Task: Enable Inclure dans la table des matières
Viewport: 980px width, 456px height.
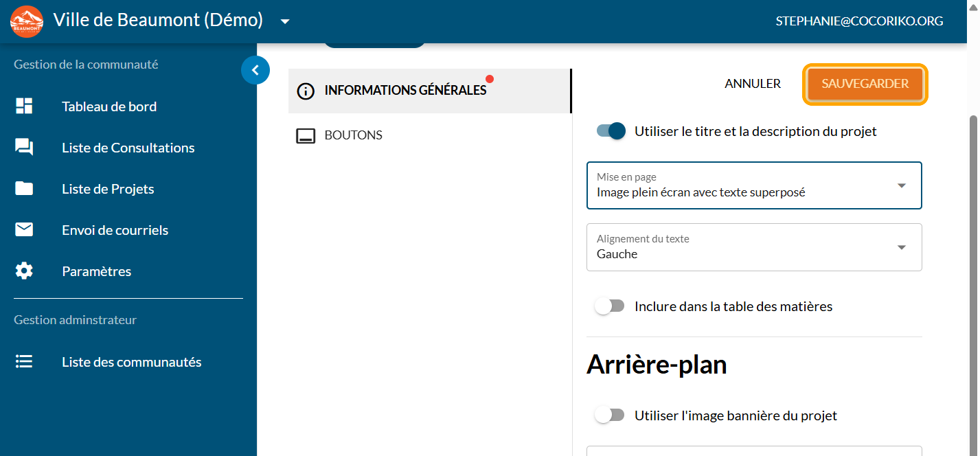Action: (x=609, y=306)
